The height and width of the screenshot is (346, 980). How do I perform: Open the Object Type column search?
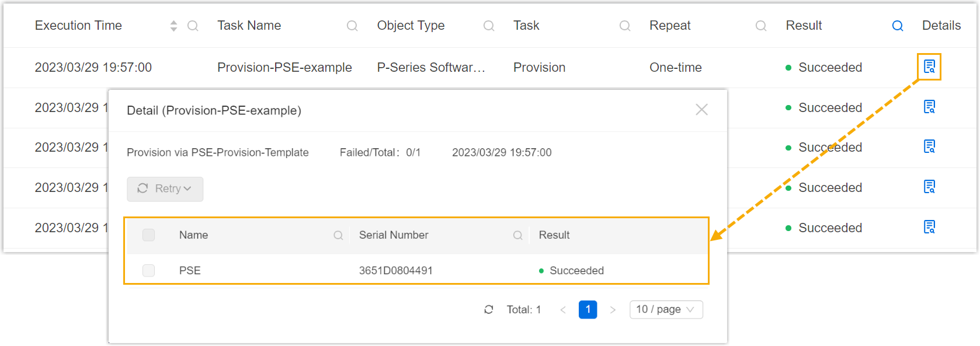[489, 26]
